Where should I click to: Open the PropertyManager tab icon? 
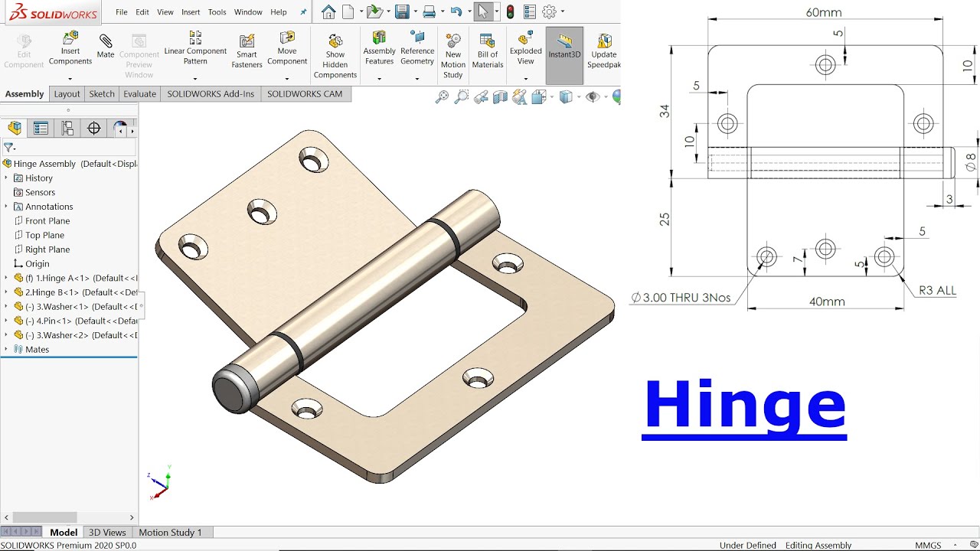pyautogui.click(x=41, y=129)
